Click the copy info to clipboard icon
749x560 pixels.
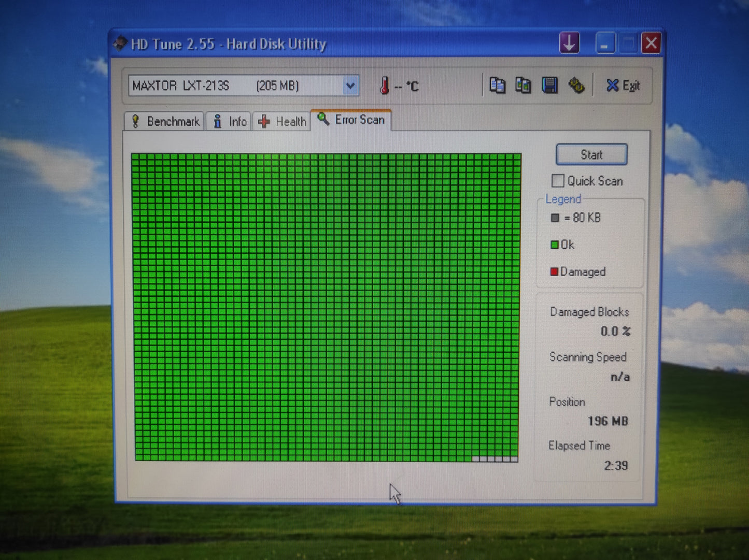click(497, 85)
